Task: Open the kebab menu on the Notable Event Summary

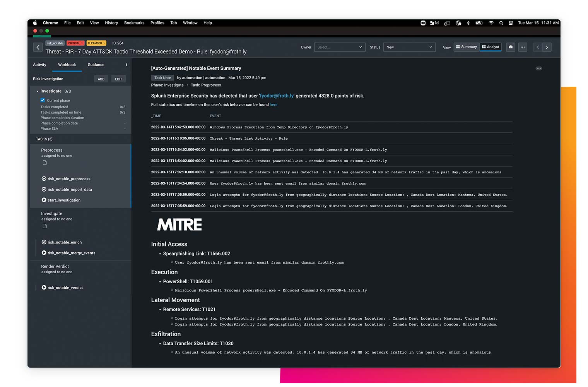Action: [539, 68]
